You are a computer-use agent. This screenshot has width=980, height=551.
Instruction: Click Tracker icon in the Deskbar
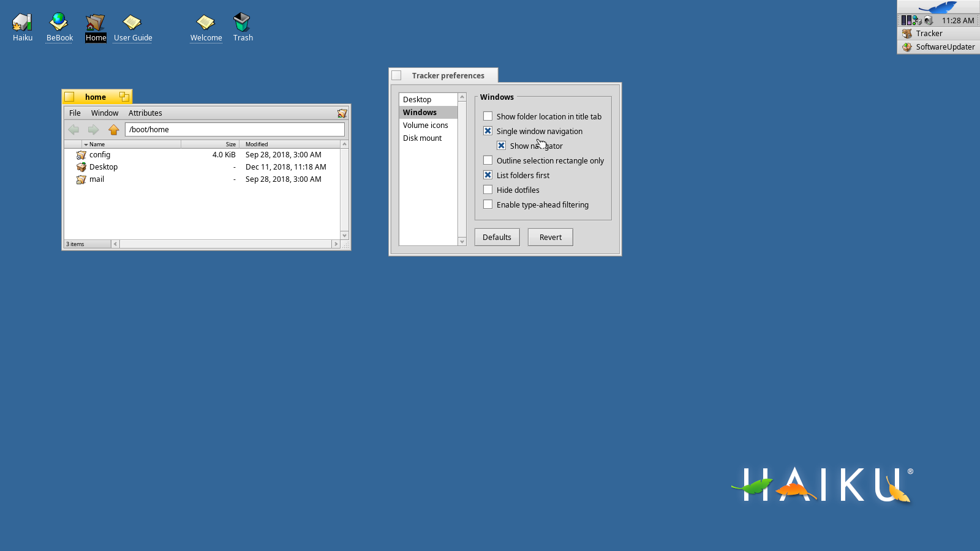pyautogui.click(x=907, y=34)
